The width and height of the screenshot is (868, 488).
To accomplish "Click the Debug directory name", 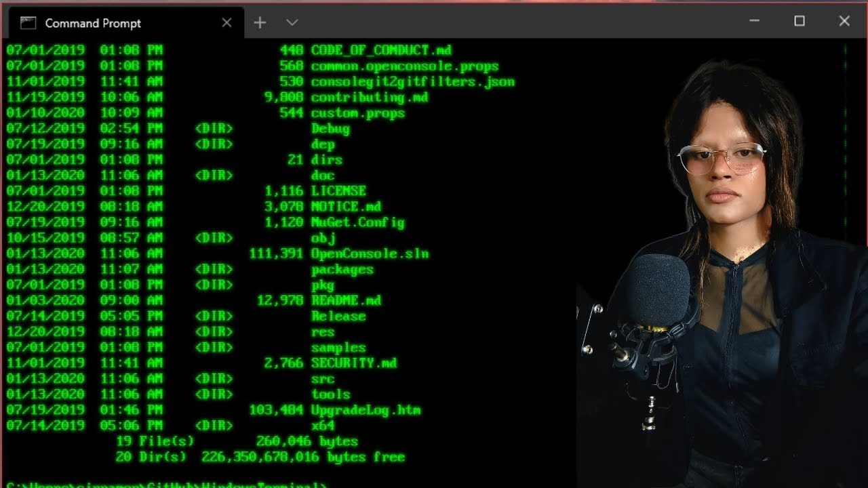I will (330, 129).
